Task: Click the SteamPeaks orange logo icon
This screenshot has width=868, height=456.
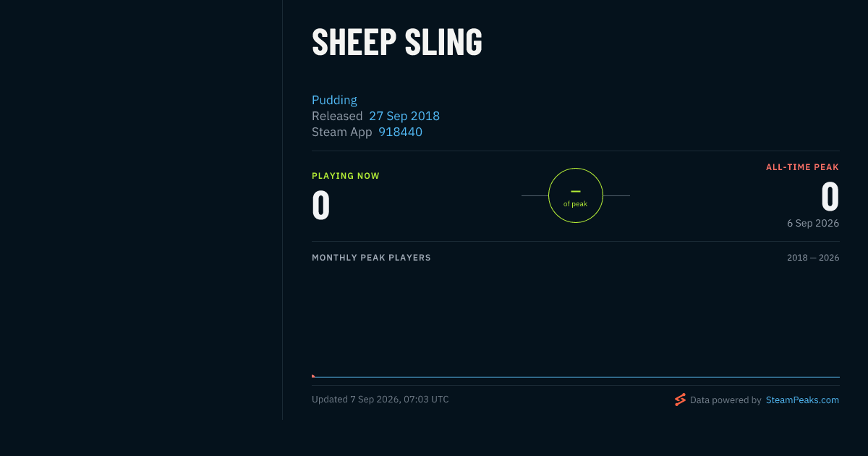Action: pyautogui.click(x=680, y=400)
